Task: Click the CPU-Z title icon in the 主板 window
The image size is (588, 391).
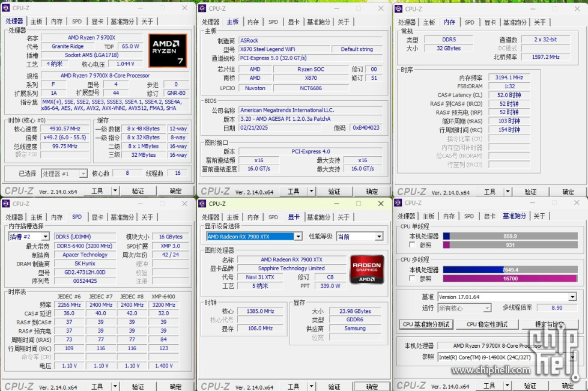Action: point(202,8)
